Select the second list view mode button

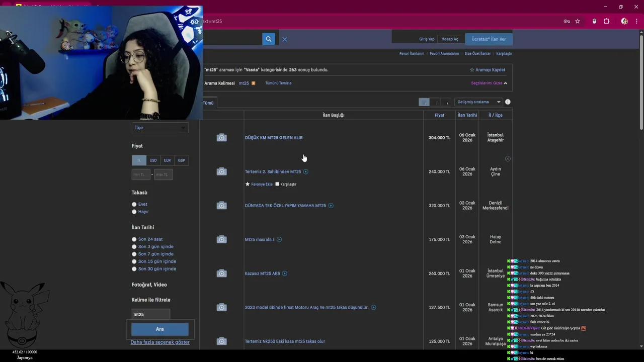436,102
